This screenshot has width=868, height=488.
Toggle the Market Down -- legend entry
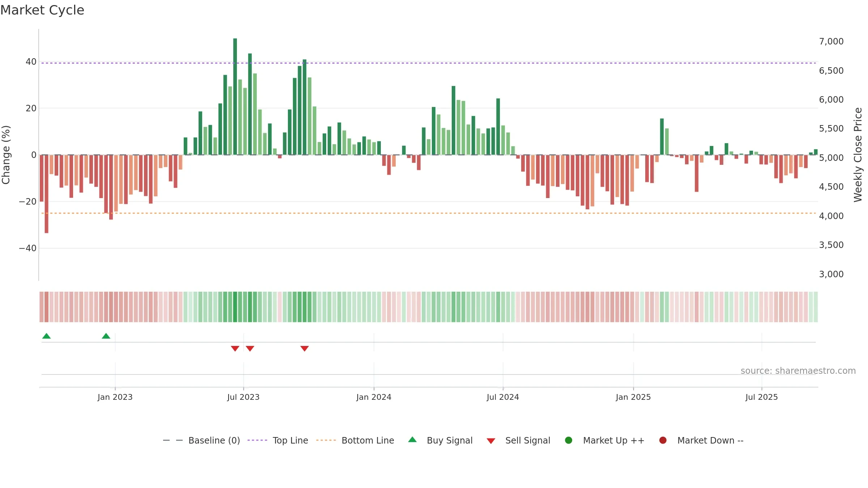[701, 440]
